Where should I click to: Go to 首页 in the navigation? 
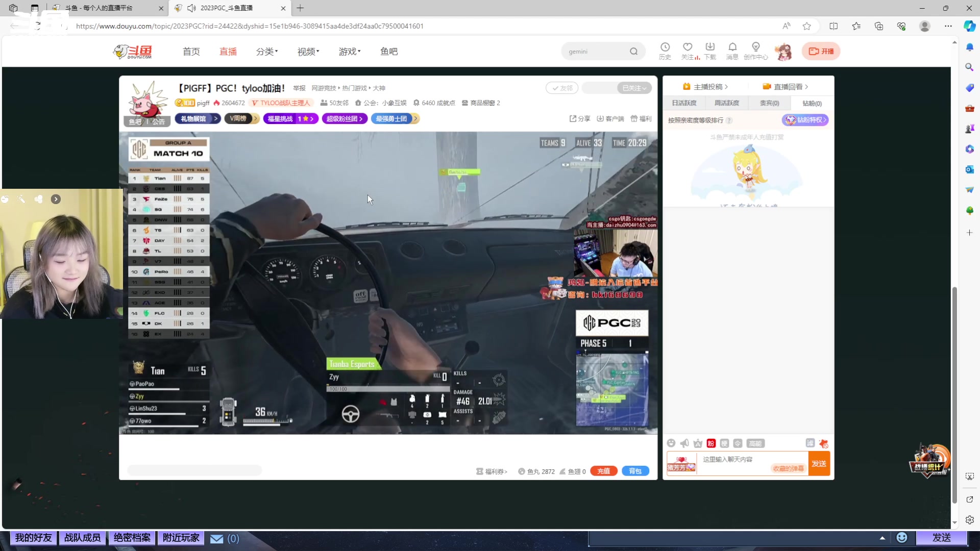pos(191,52)
